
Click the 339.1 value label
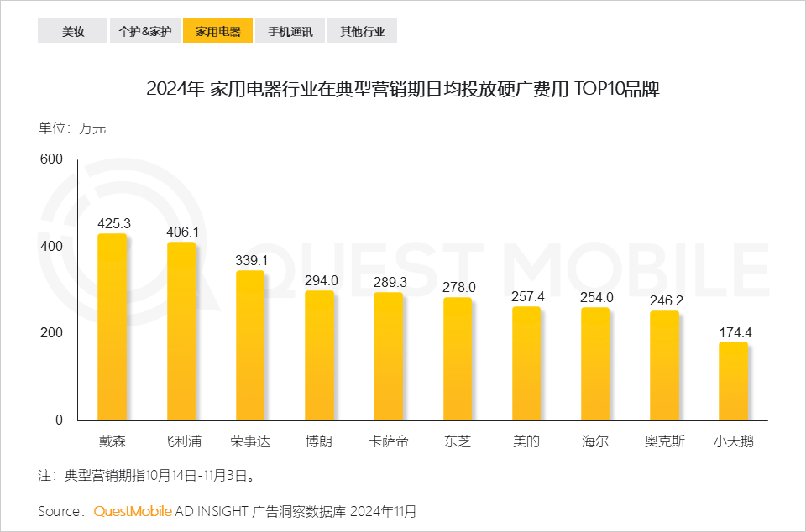251,260
